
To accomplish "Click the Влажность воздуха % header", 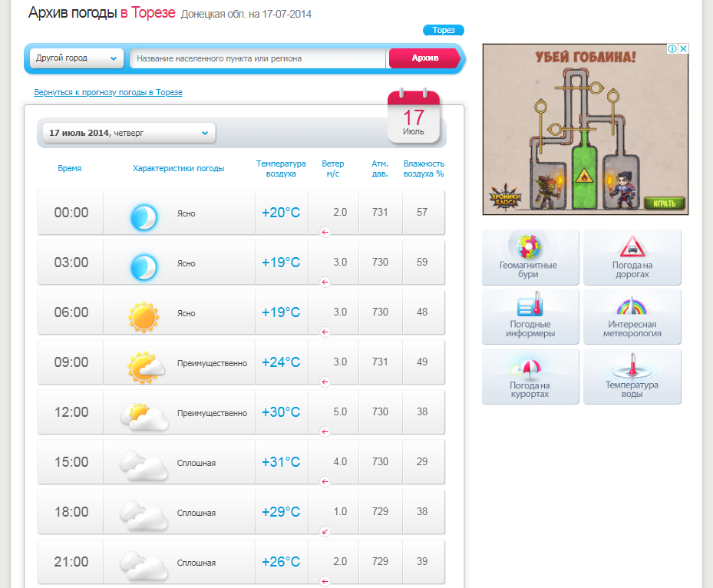I will tap(424, 168).
